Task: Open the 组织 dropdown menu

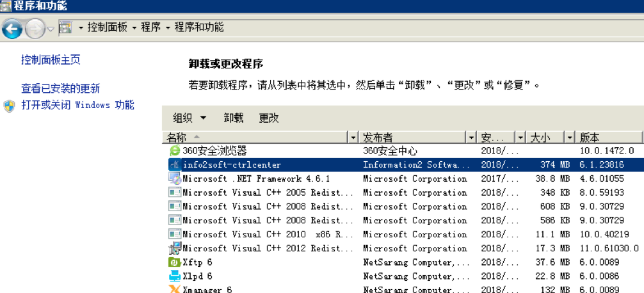Action: click(x=189, y=118)
